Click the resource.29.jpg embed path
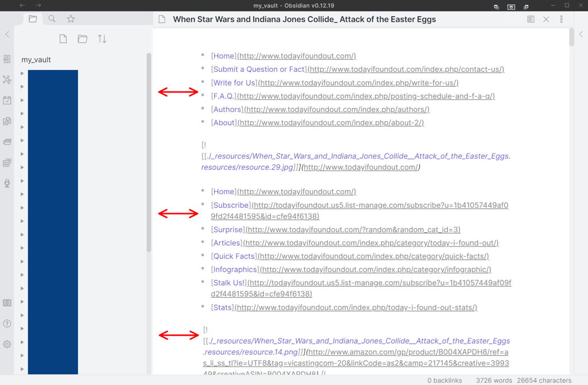 click(x=356, y=161)
